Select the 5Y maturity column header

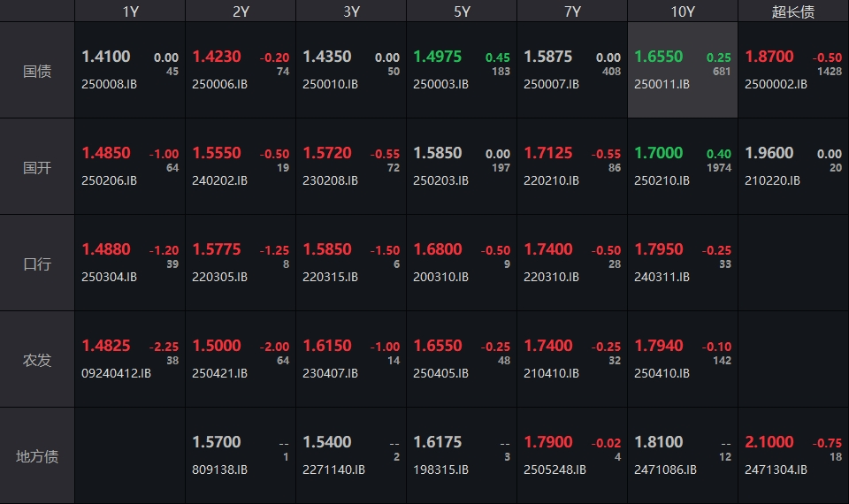(462, 11)
